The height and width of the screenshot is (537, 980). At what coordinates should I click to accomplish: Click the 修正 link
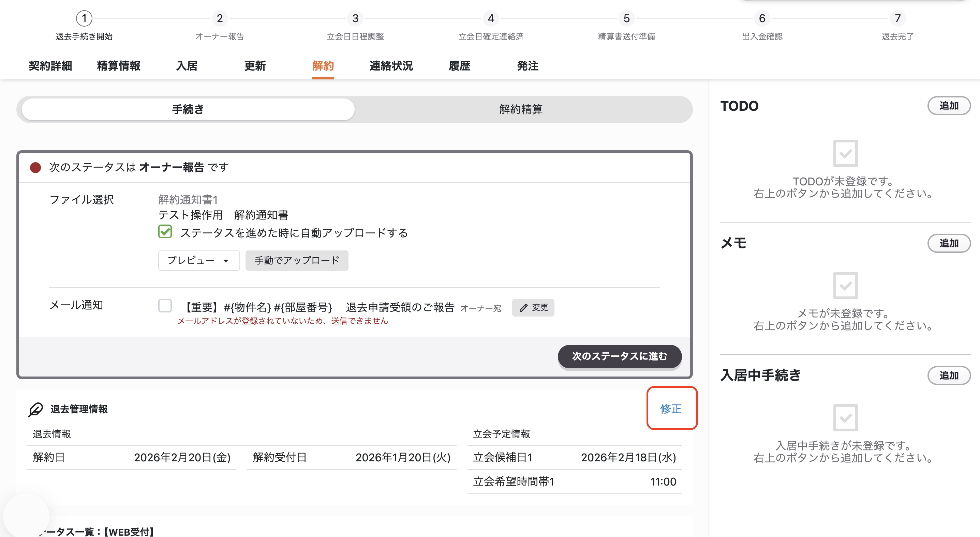click(x=671, y=409)
